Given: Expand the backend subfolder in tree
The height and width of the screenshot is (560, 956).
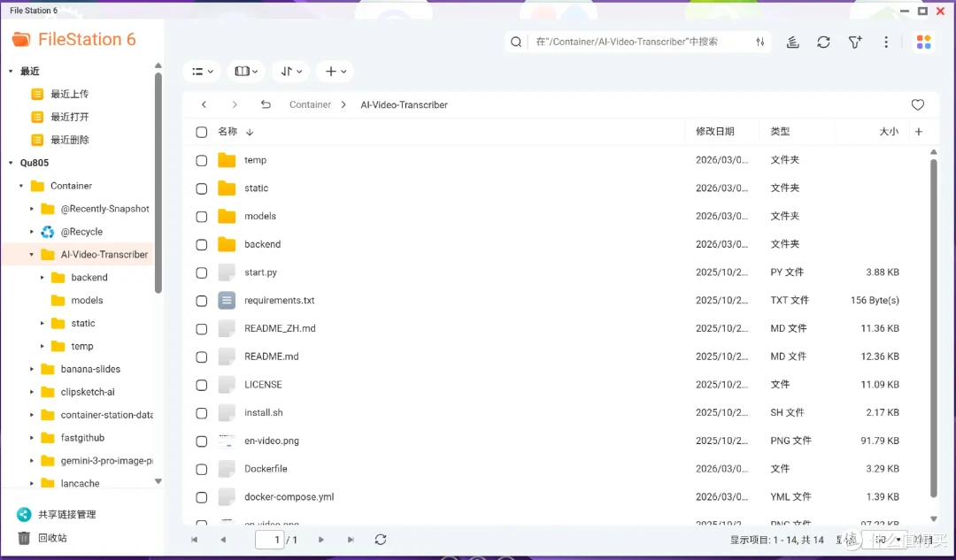Looking at the screenshot, I should click(x=42, y=277).
